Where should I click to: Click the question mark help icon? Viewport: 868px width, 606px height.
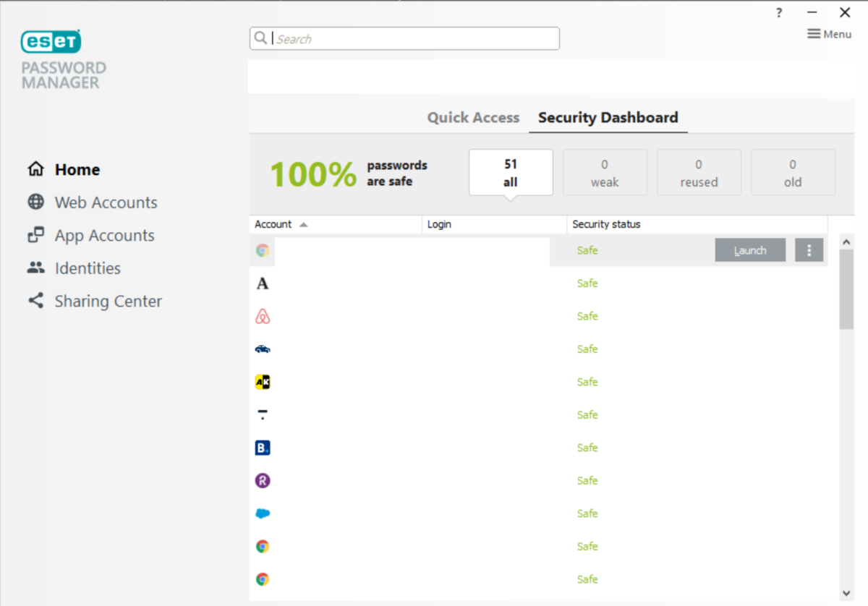(779, 12)
